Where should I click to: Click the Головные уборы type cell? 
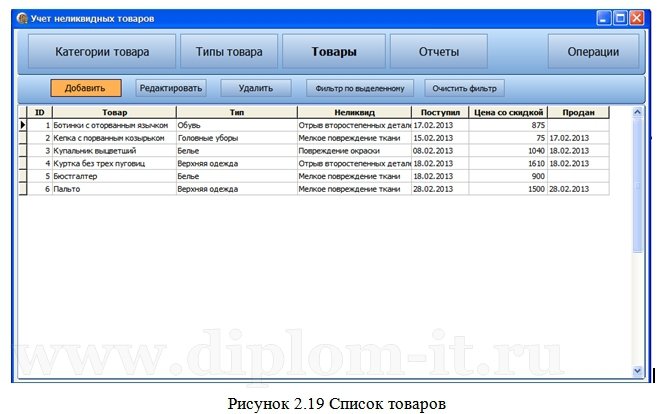pos(237,138)
